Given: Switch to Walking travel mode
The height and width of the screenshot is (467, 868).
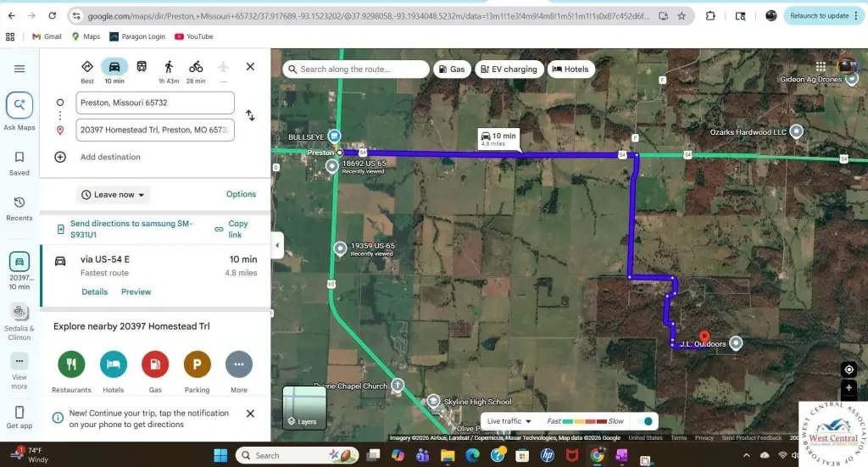Looking at the screenshot, I should point(169,67).
